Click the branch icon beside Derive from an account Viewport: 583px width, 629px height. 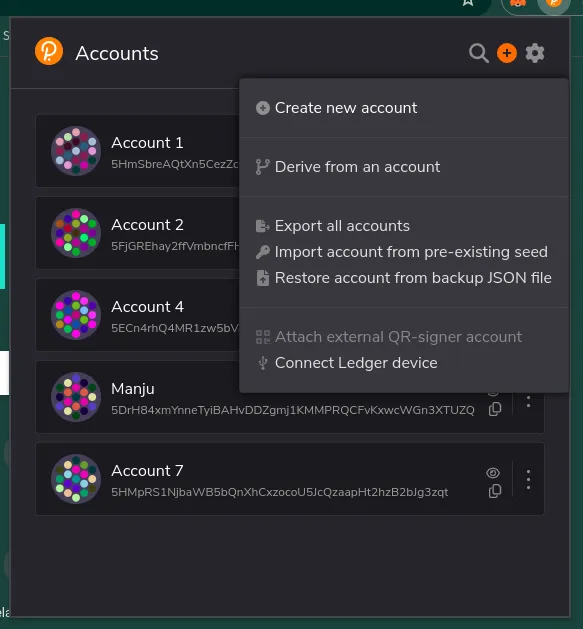[x=262, y=167]
